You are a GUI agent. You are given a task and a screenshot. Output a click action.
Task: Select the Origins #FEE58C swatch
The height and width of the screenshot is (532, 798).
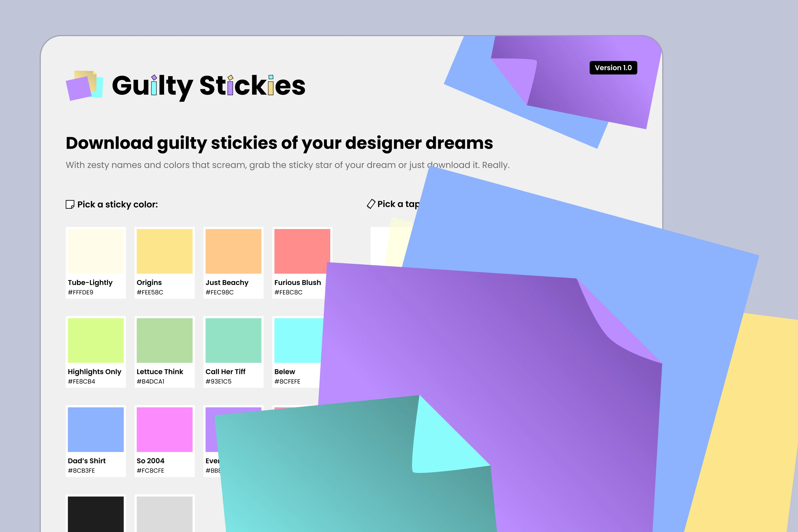165,251
